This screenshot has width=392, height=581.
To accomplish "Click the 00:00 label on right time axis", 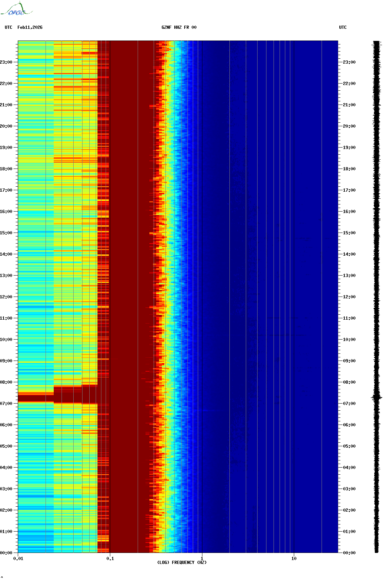I will [x=349, y=553].
